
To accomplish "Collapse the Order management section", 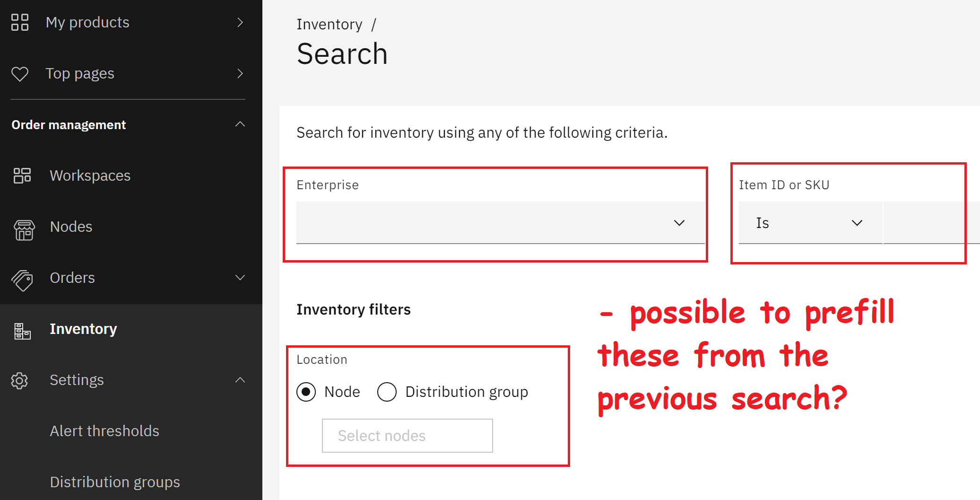I will (x=240, y=124).
